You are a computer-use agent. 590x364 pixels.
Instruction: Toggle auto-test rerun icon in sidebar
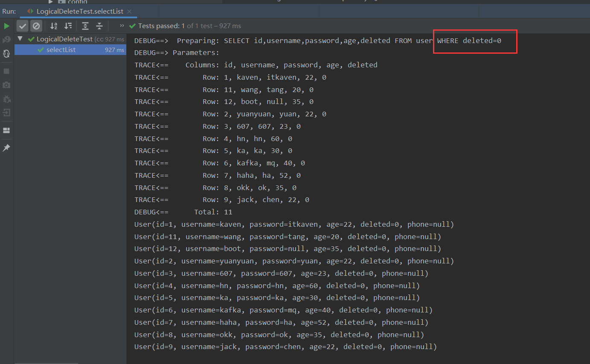pos(6,54)
